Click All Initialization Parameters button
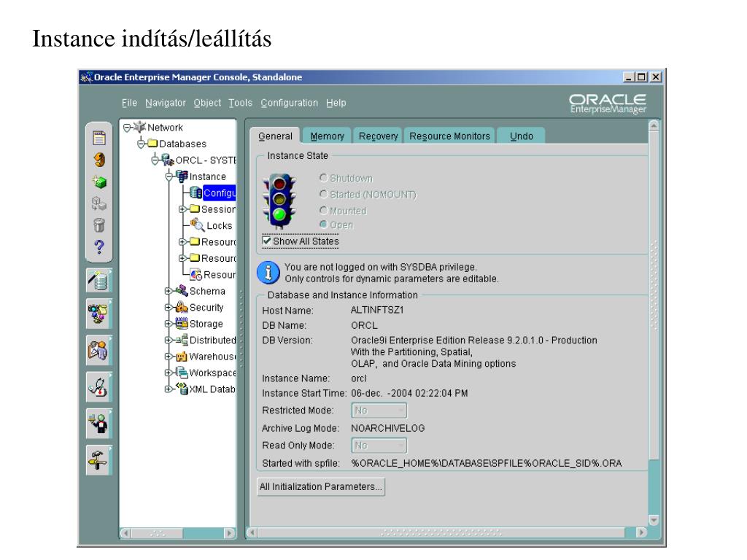The height and width of the screenshot is (560, 747). pyautogui.click(x=321, y=486)
